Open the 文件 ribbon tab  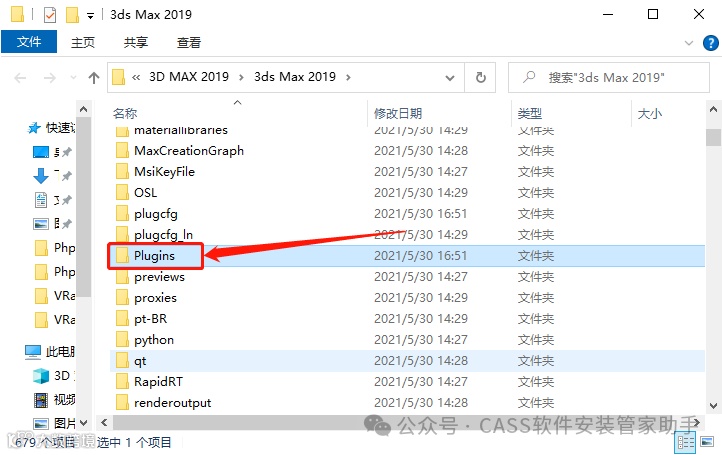(x=29, y=42)
